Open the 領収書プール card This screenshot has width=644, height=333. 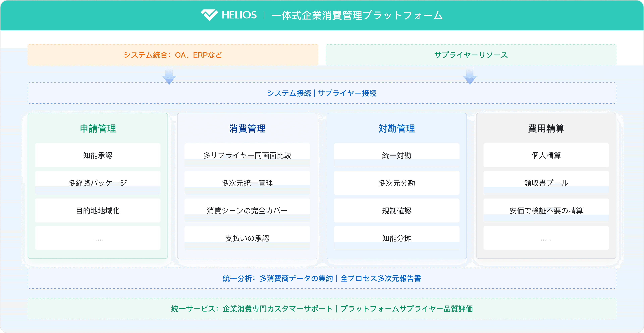pos(546,183)
